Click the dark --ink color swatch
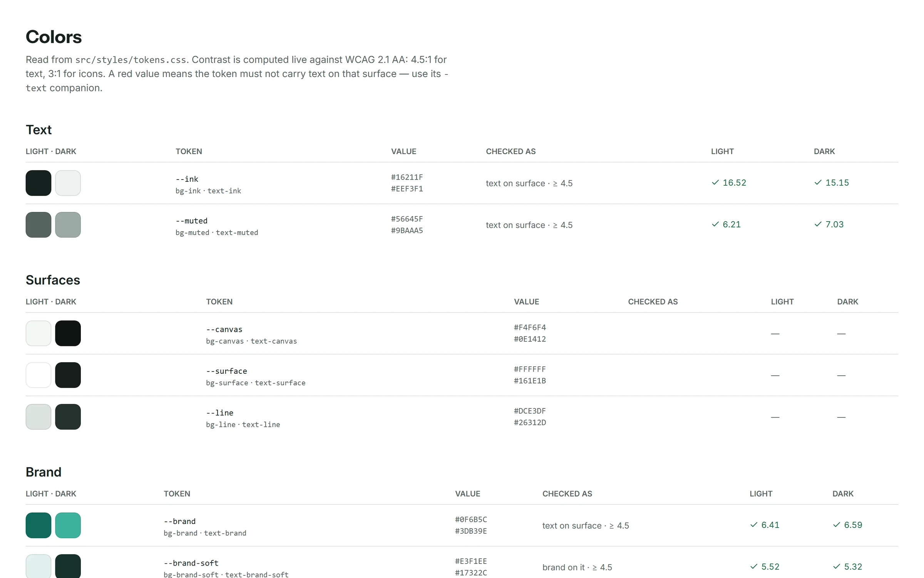The image size is (924, 578). point(68,183)
